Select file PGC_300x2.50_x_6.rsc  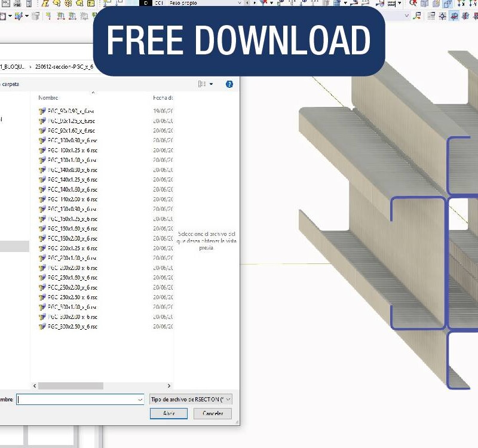[68, 327]
